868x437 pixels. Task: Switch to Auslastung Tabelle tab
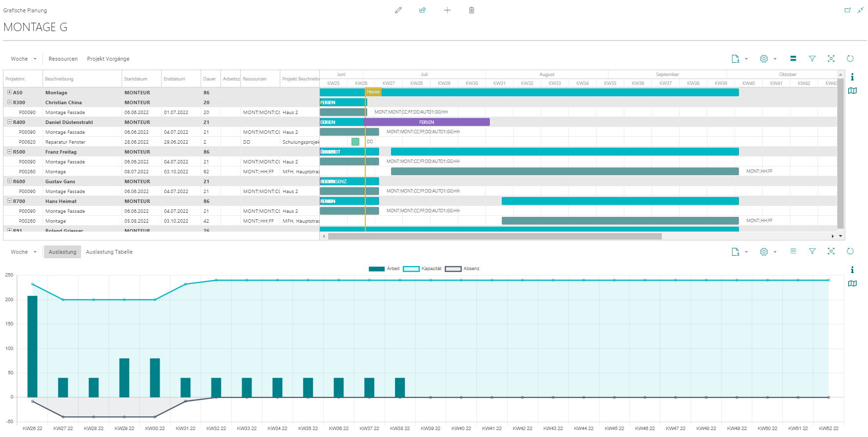pyautogui.click(x=109, y=252)
